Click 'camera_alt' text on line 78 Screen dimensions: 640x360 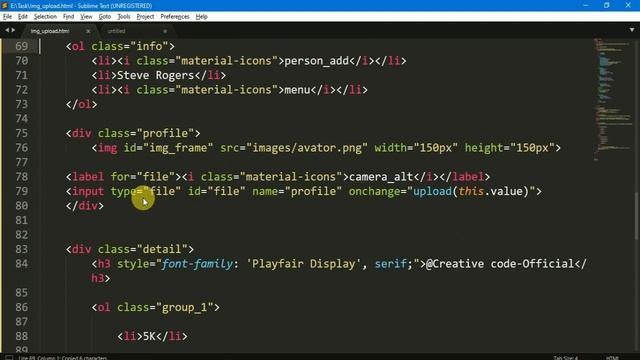point(381,177)
